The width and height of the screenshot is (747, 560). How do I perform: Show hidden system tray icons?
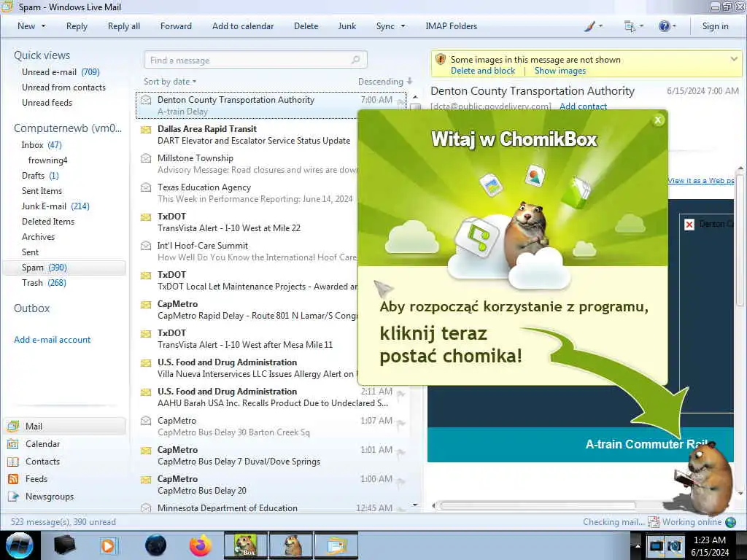tap(638, 545)
